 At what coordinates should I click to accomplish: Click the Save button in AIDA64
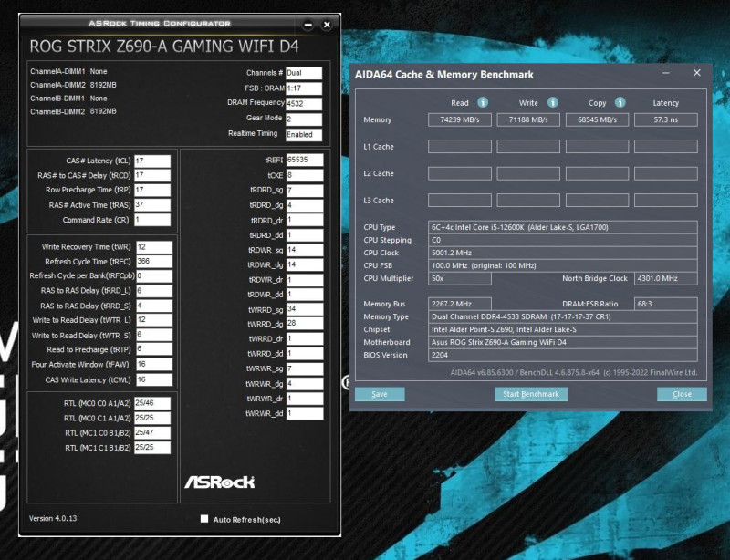[380, 394]
